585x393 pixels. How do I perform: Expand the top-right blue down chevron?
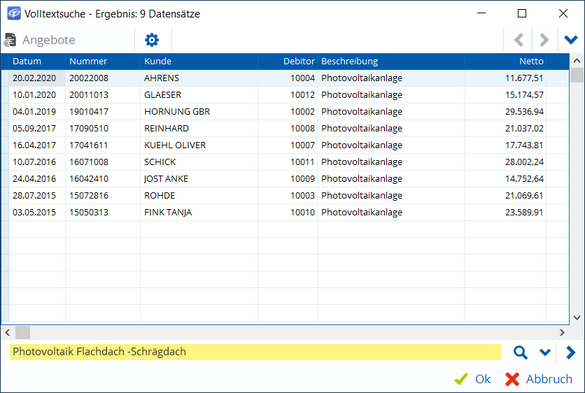(x=571, y=40)
